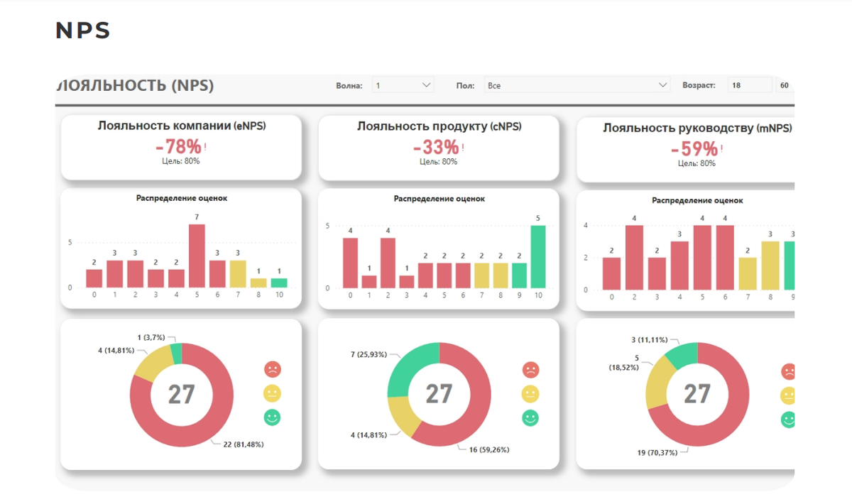Click the -78% eNPS value

click(179, 147)
